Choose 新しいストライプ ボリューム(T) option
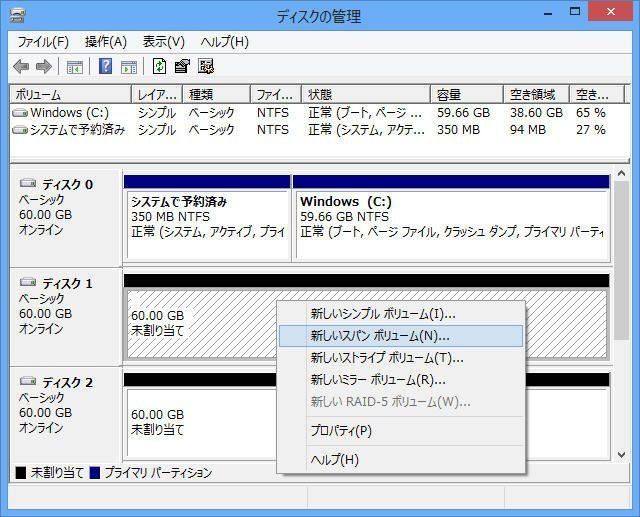The width and height of the screenshot is (640, 517). point(386,358)
